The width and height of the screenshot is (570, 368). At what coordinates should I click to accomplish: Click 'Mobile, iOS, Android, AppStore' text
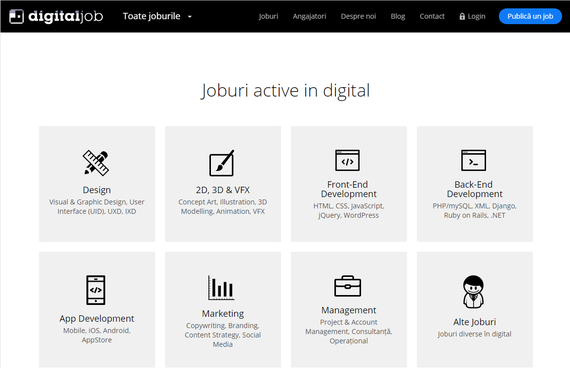tap(97, 335)
